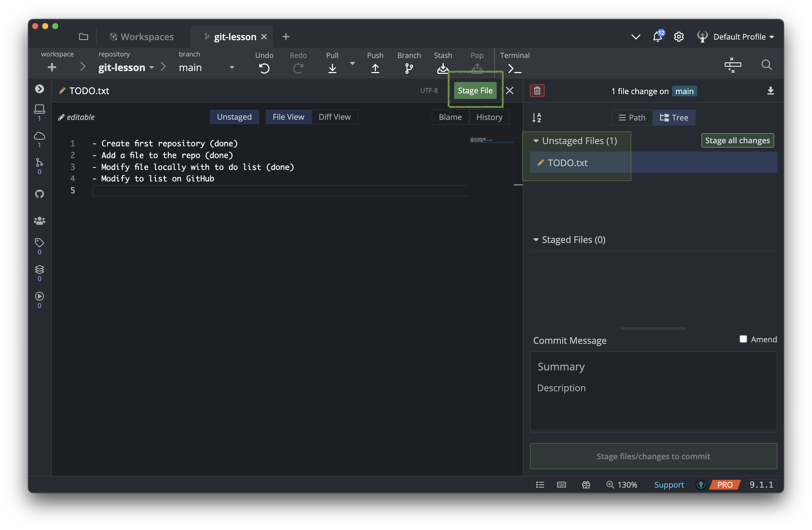Open the Remote cloud sidebar icon
Viewport: 812px width, 530px height.
40,136
